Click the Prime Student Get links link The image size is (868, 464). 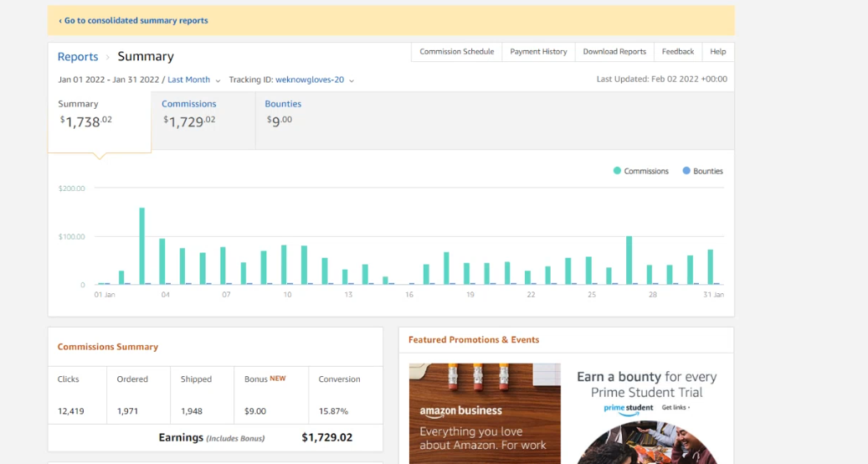pyautogui.click(x=676, y=408)
